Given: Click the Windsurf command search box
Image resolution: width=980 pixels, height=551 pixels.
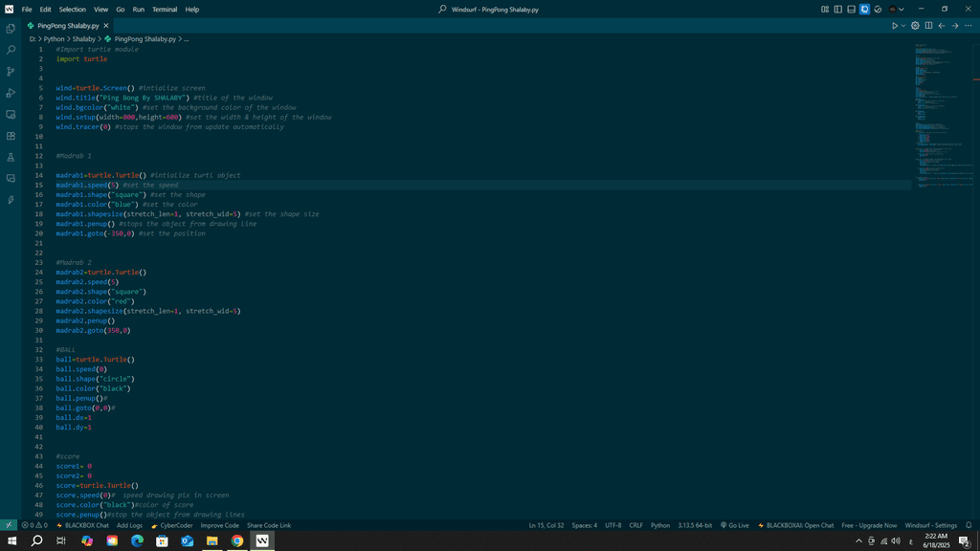Looking at the screenshot, I should pyautogui.click(x=489, y=10).
